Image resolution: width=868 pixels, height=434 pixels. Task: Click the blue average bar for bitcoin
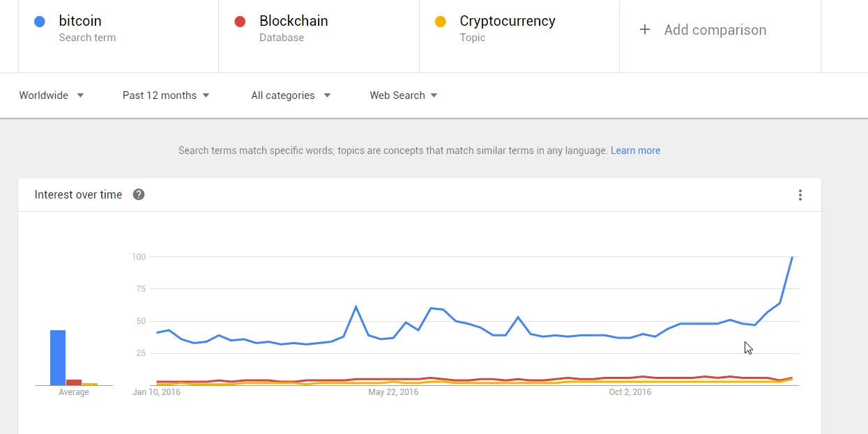coord(58,357)
